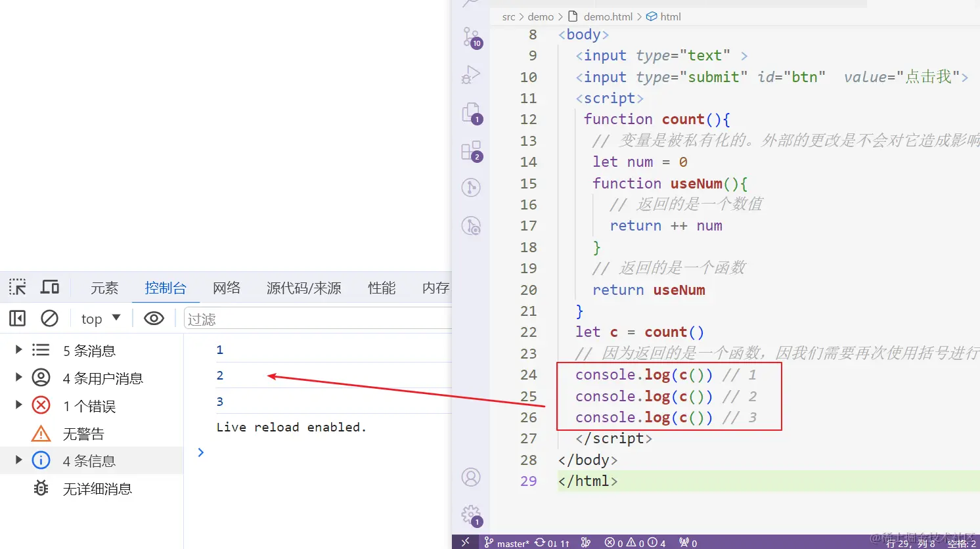Switch to 性能 tab in DevTools
The height and width of the screenshot is (549, 980).
[382, 288]
